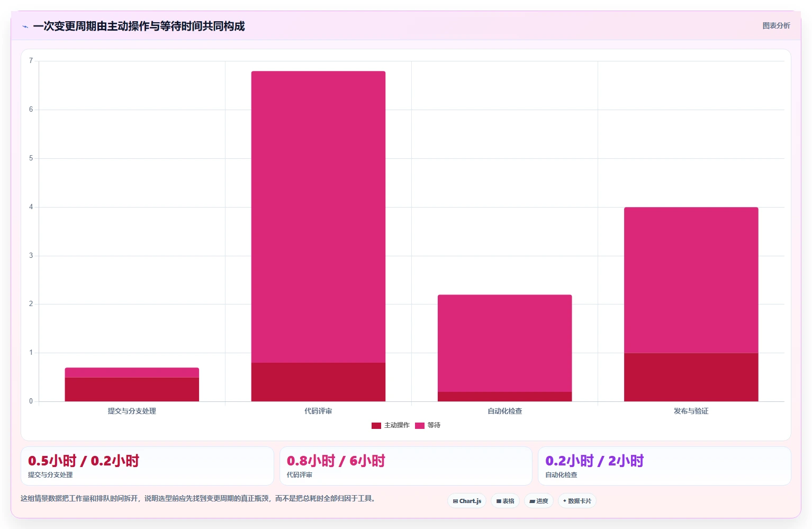Click the 代码评审 x-axis label

[x=318, y=411]
